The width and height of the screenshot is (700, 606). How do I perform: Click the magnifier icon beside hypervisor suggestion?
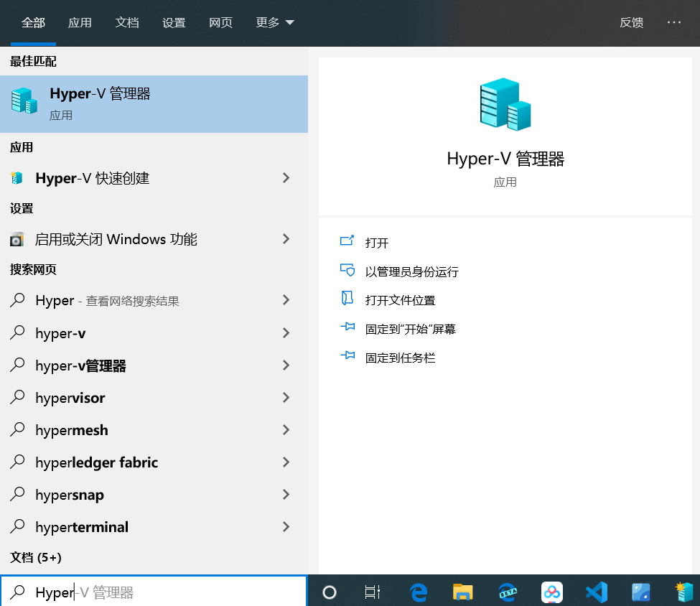(x=17, y=397)
